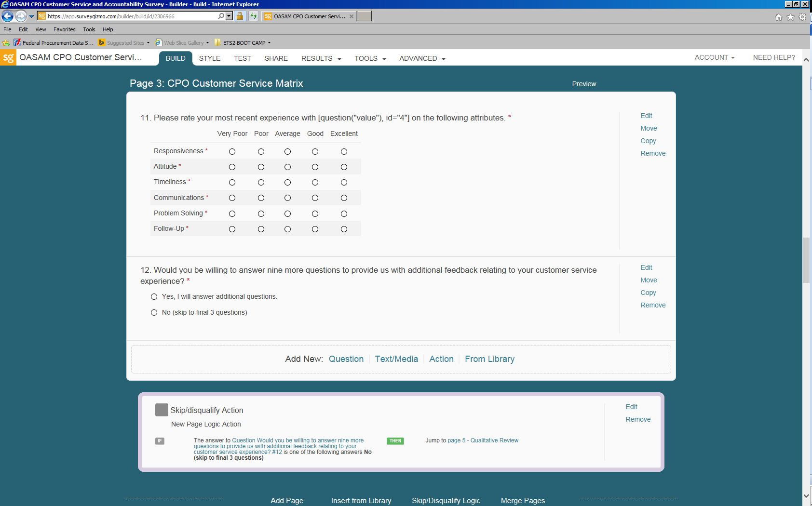Click the browser Forward arrow button
The image size is (812, 506).
[21, 16]
